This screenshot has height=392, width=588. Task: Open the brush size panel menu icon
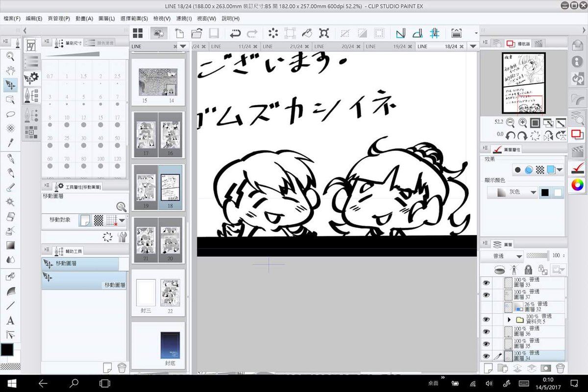tap(46, 43)
